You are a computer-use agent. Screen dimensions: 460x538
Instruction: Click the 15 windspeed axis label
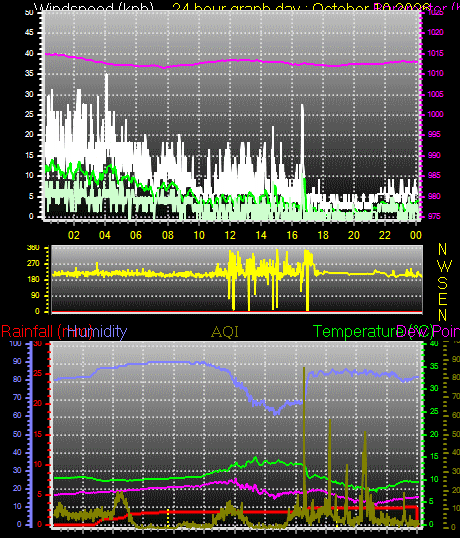(30, 155)
